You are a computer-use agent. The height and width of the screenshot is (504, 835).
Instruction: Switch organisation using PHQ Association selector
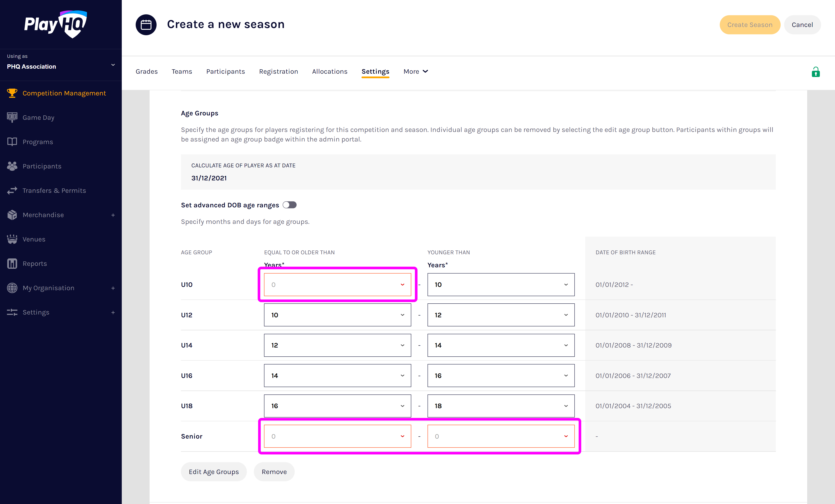(61, 64)
